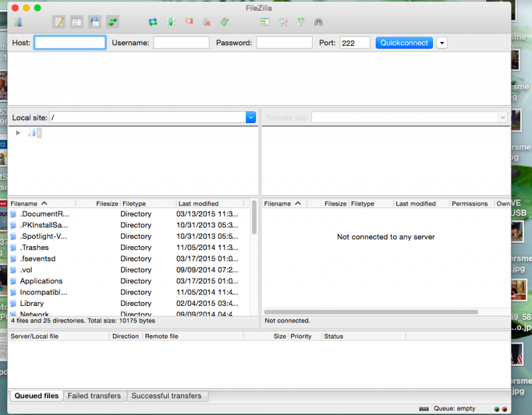Switch to the Successful transfers tab

coord(166,396)
